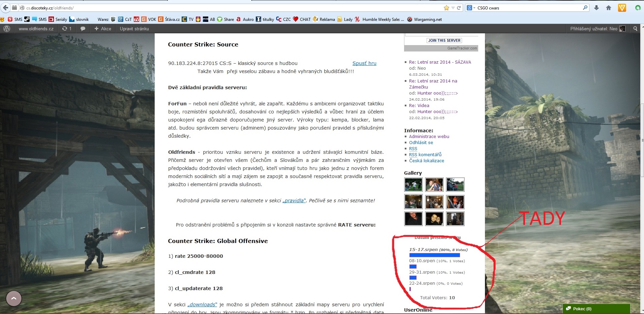Open the Lady RSS feed bookmark
The image size is (644, 314).
coord(345,19)
